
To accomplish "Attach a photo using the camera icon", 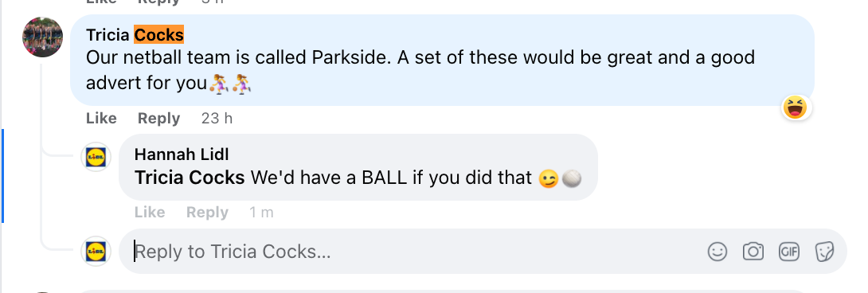I will tap(753, 252).
